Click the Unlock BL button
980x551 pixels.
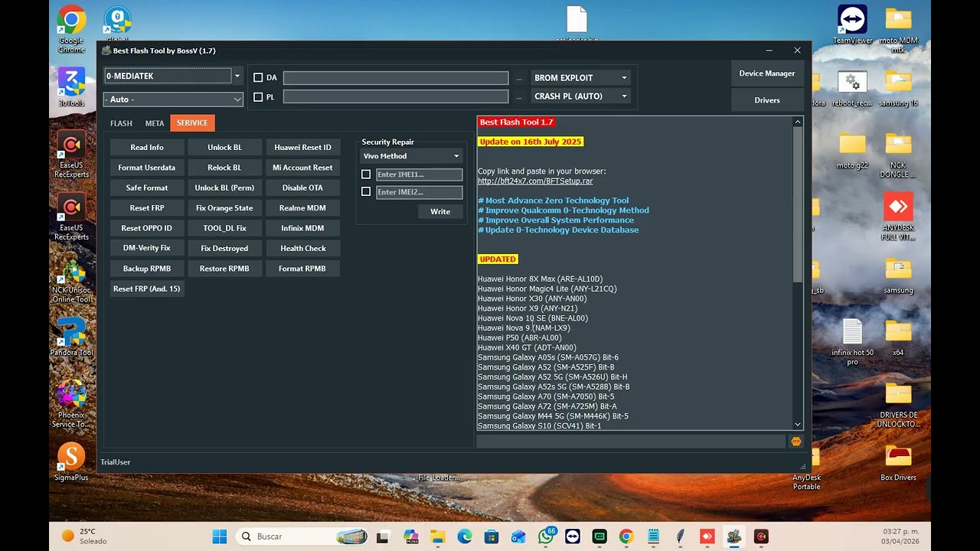click(224, 148)
